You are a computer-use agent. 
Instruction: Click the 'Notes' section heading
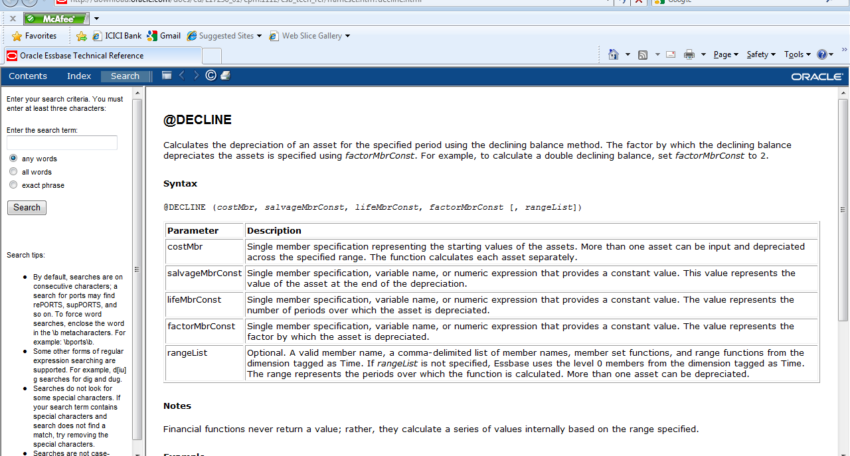[177, 406]
